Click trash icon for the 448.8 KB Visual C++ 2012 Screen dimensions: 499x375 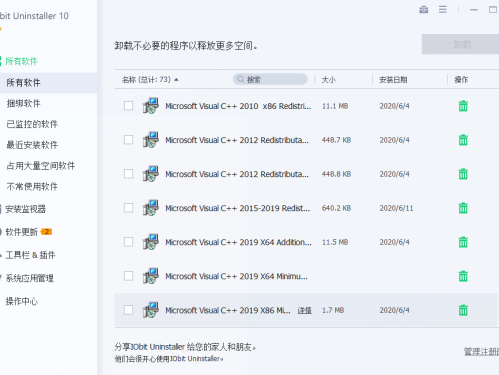pos(463,174)
